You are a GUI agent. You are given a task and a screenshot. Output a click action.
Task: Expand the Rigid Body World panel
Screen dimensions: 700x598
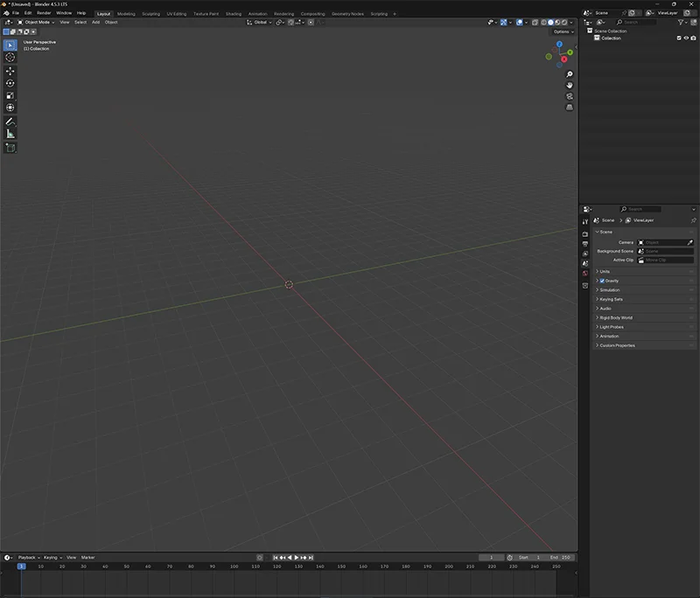click(x=616, y=317)
